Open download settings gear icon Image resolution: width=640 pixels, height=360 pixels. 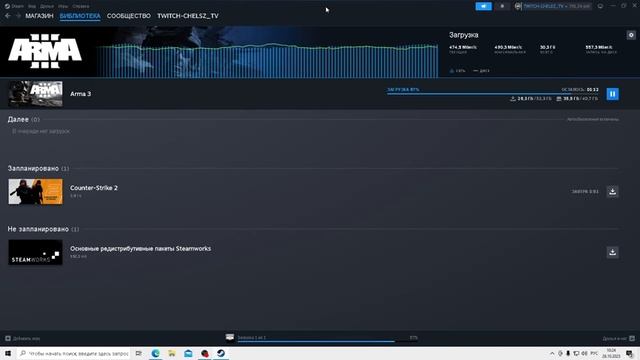pyautogui.click(x=631, y=35)
